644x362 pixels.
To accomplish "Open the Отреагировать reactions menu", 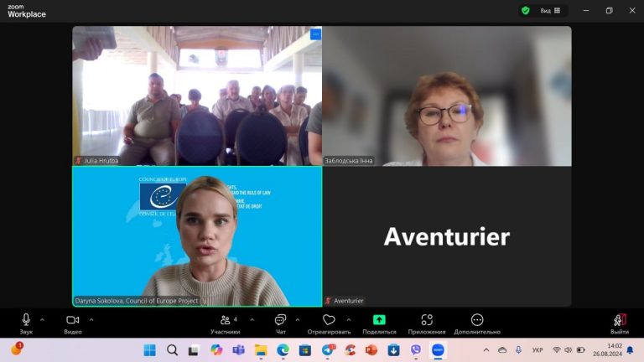I will click(x=329, y=323).
